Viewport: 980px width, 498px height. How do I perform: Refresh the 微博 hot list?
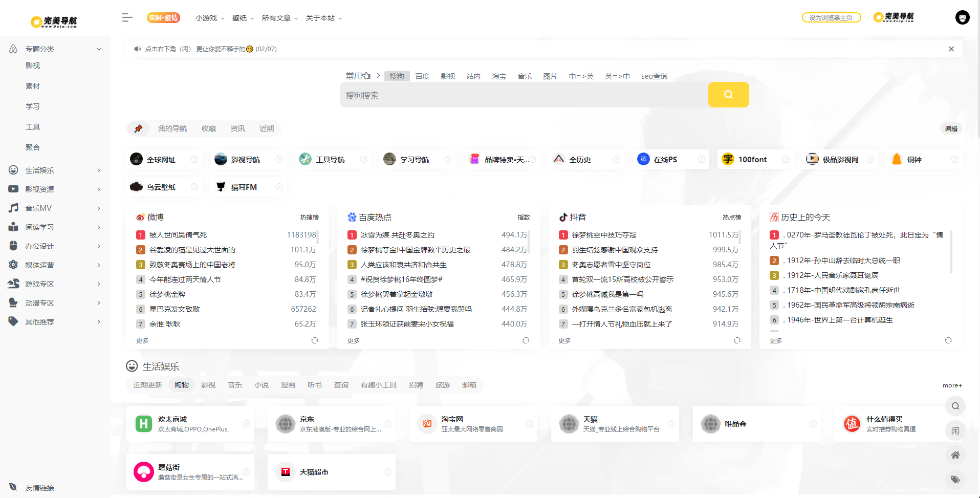[315, 340]
